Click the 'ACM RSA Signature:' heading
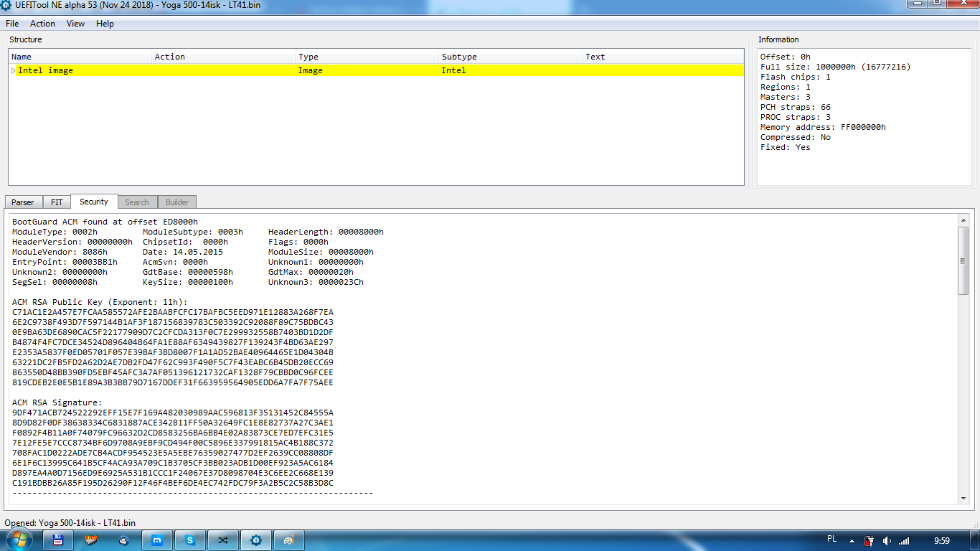Image resolution: width=980 pixels, height=551 pixels. point(57,402)
